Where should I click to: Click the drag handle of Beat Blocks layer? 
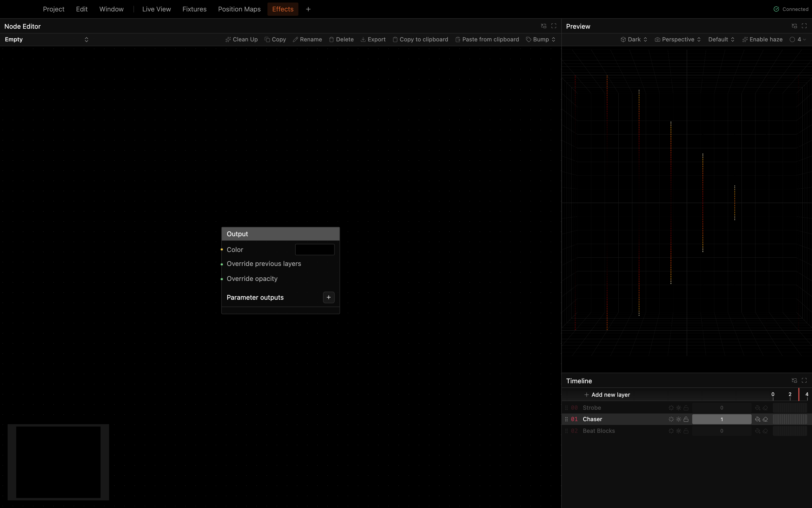pyautogui.click(x=566, y=431)
